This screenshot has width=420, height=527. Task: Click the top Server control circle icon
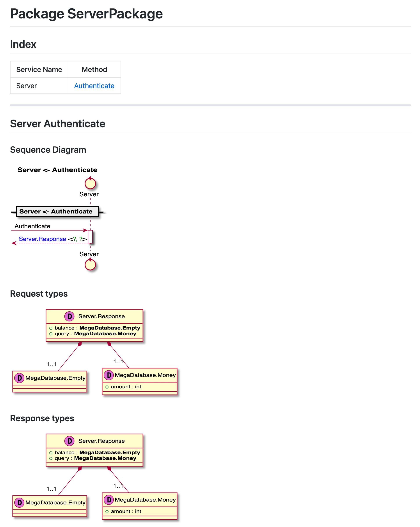coord(90,183)
